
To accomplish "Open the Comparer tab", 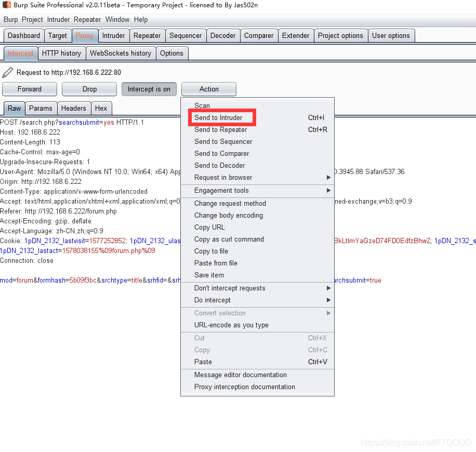I will pos(259,36).
